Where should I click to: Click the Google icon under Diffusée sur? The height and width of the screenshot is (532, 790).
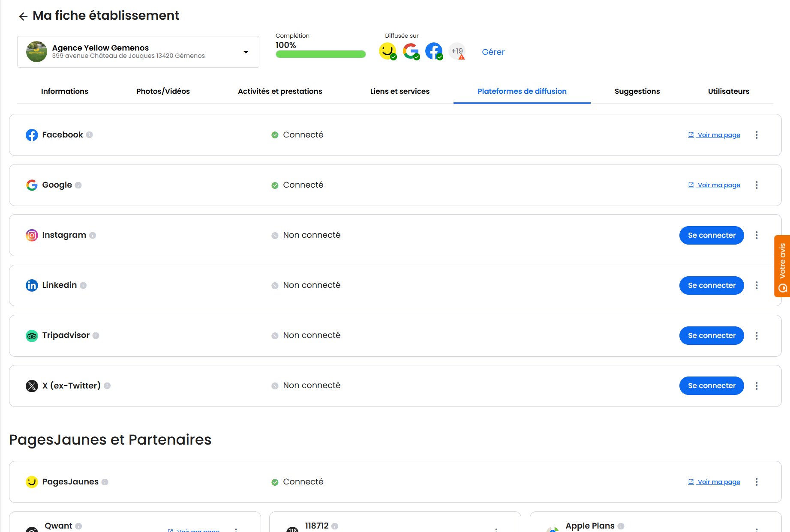pos(411,51)
